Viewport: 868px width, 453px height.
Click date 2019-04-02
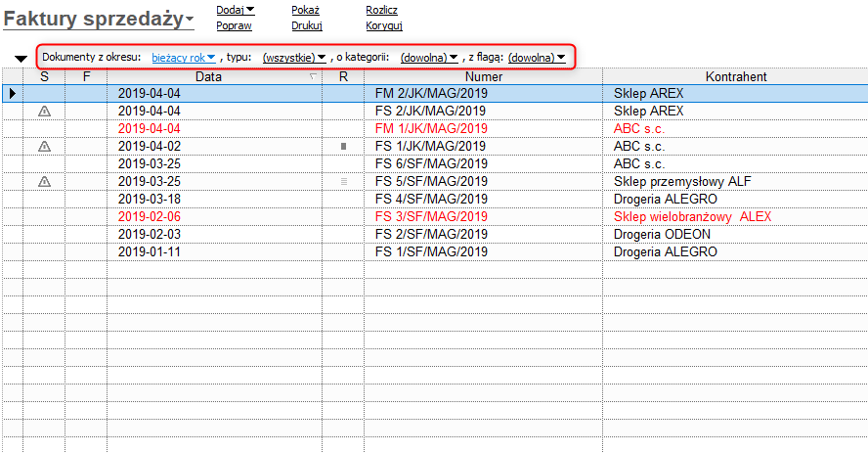(149, 146)
